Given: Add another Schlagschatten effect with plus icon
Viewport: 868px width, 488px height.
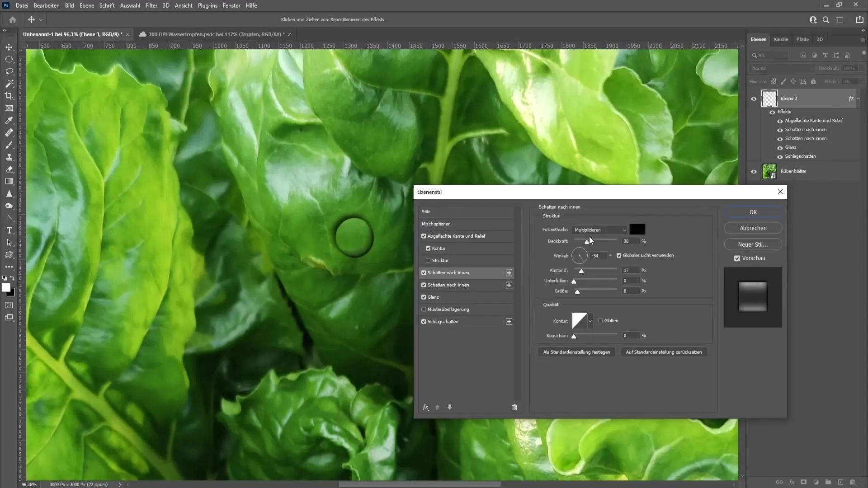Looking at the screenshot, I should 509,322.
